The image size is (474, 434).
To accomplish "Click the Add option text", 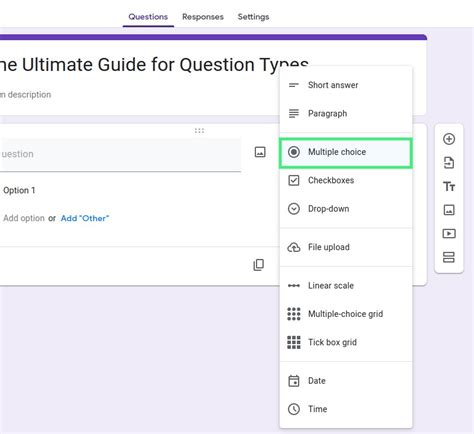I will click(x=24, y=218).
